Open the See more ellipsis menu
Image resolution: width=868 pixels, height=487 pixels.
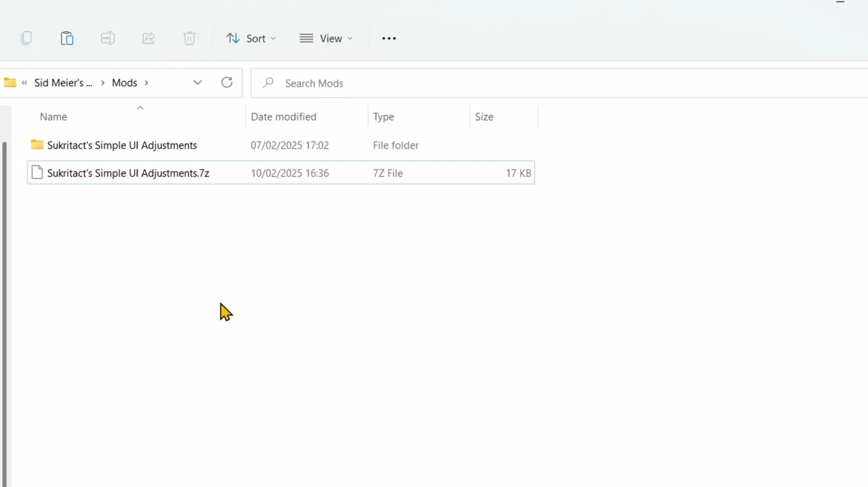[389, 38]
